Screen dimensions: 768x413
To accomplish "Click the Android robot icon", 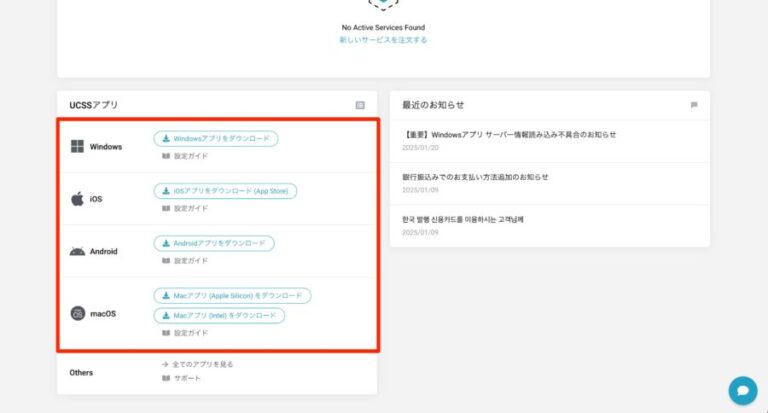I will [x=77, y=251].
